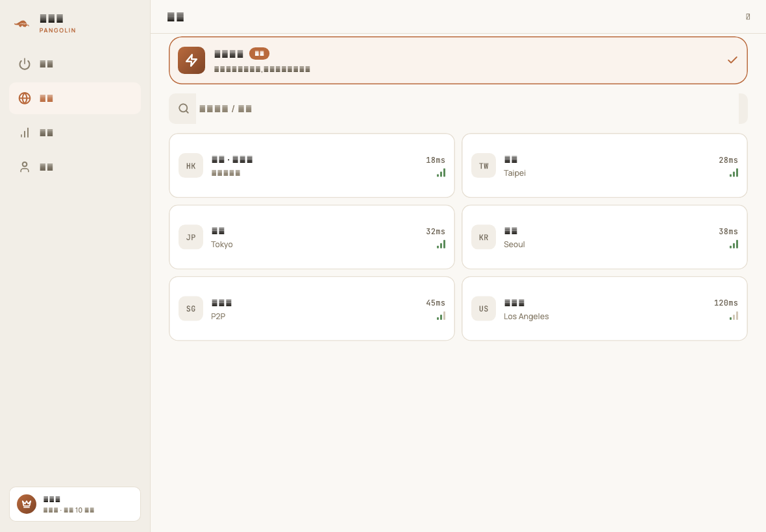The width and height of the screenshot is (766, 532).
Task: Click into the node search field
Action: [467, 108]
